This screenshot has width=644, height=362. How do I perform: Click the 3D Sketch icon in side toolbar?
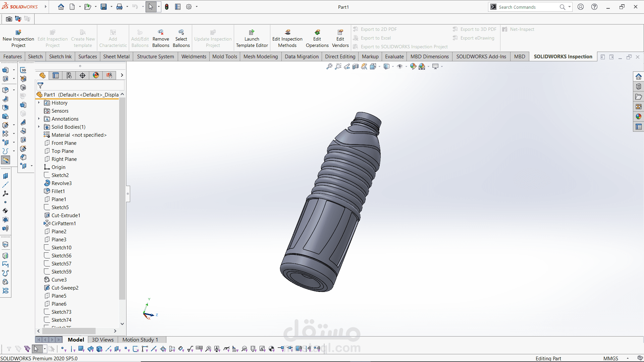pyautogui.click(x=23, y=70)
